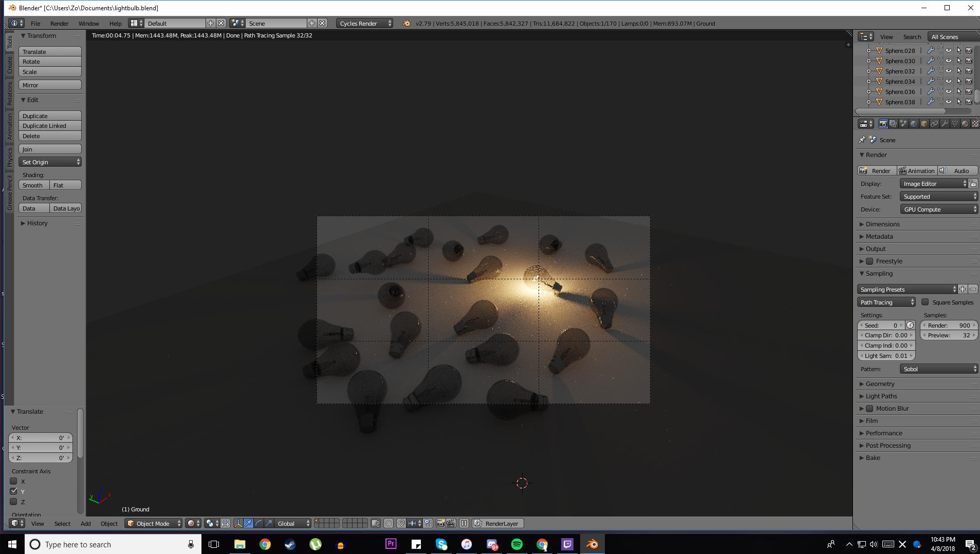
Task: Open Premiere Pro from the taskbar
Action: coord(391,544)
